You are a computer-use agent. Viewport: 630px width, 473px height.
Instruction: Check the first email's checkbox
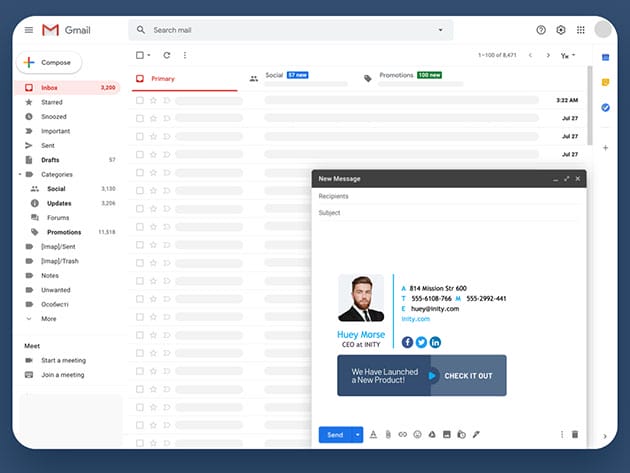click(x=140, y=100)
